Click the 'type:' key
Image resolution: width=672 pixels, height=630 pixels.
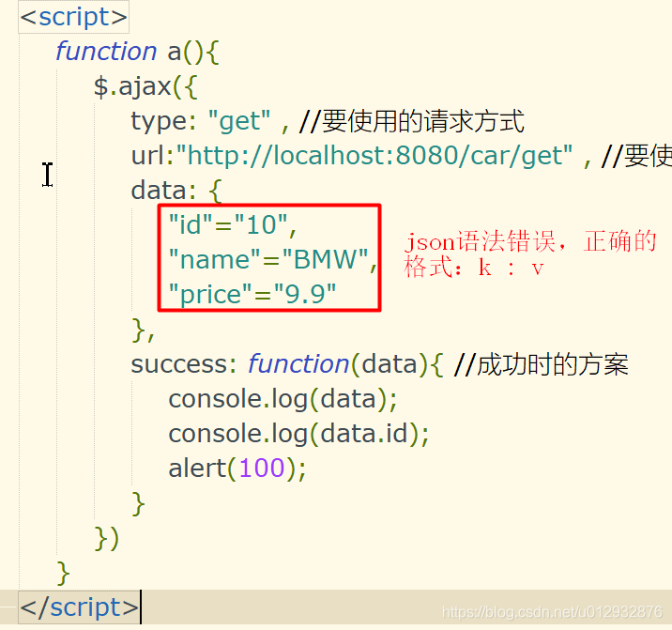(x=163, y=122)
